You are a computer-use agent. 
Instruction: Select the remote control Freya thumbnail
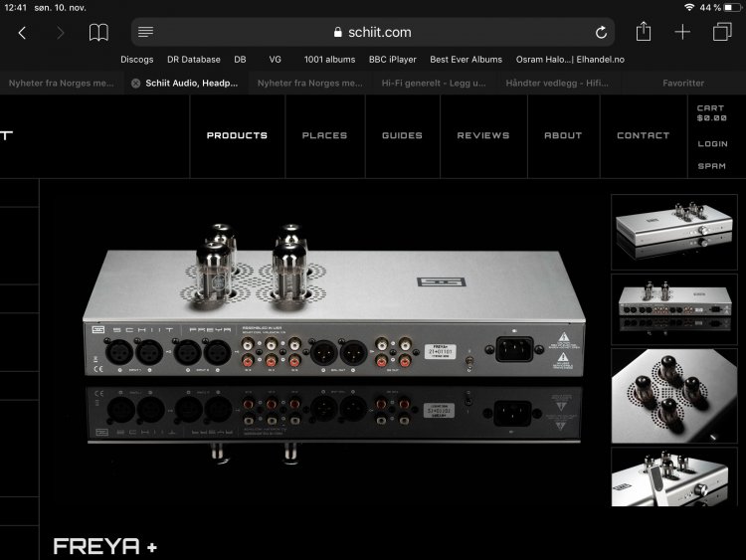(x=674, y=476)
